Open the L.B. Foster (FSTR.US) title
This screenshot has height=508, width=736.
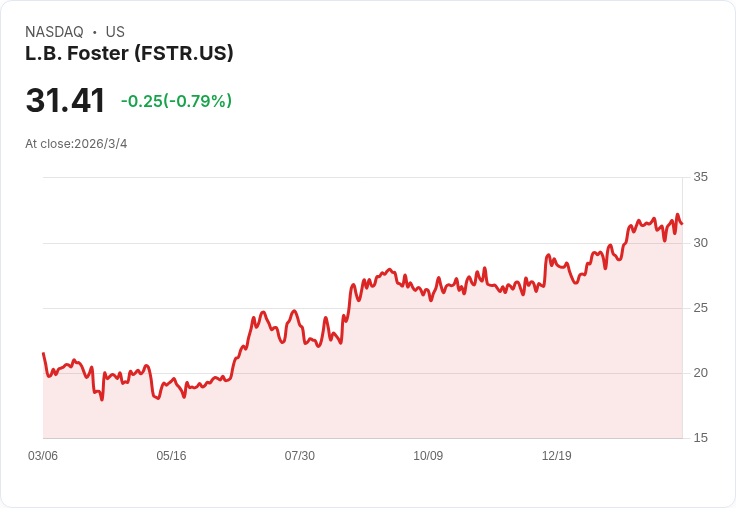[129, 53]
